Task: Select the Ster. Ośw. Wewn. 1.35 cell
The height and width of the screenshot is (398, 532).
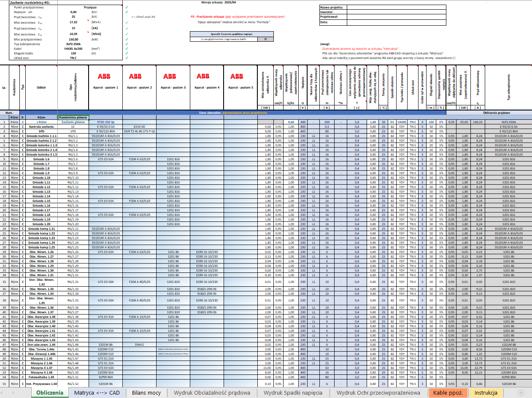Action: 41,300
